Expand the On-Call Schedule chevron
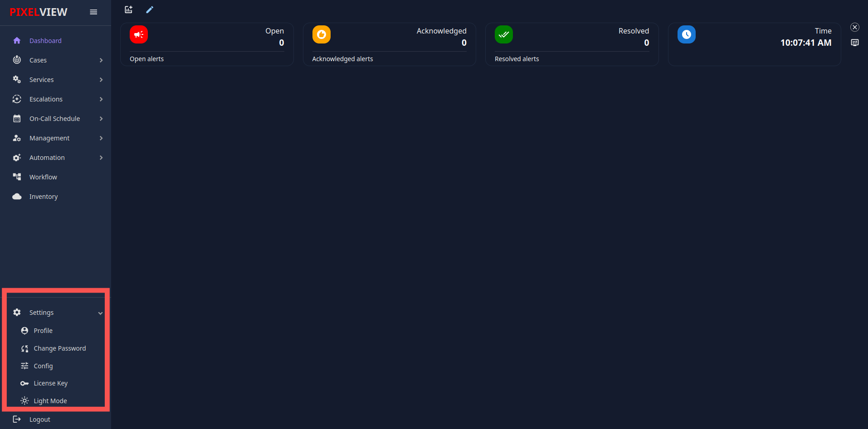This screenshot has height=429, width=868. (x=101, y=119)
